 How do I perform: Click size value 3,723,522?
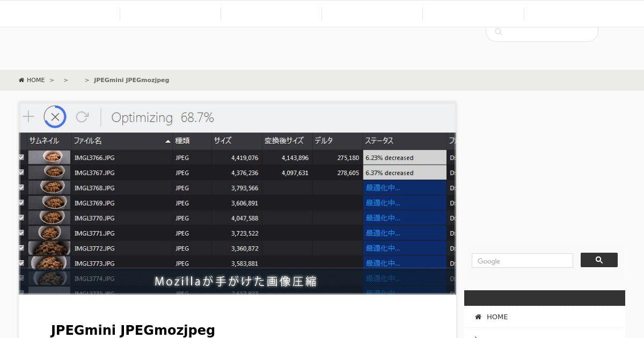coord(245,233)
